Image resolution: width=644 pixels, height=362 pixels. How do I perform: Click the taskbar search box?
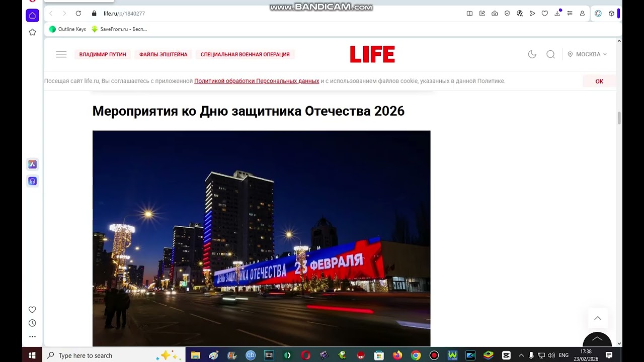pos(114,355)
